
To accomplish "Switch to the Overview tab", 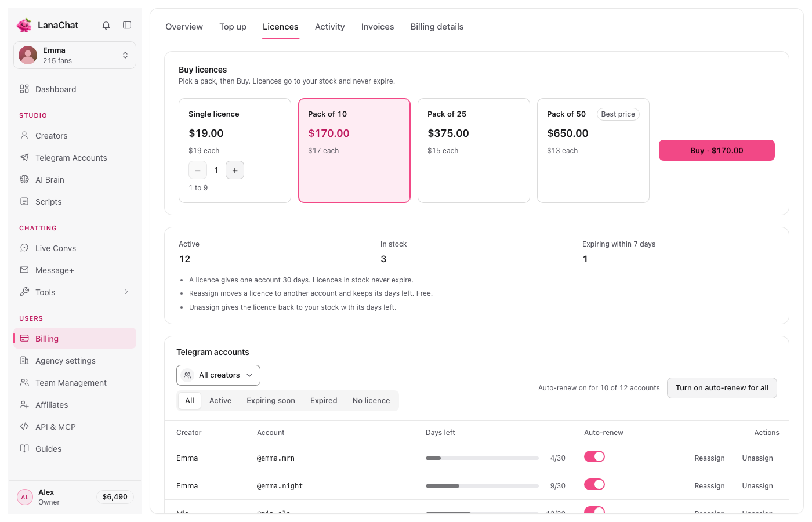I will (x=184, y=27).
